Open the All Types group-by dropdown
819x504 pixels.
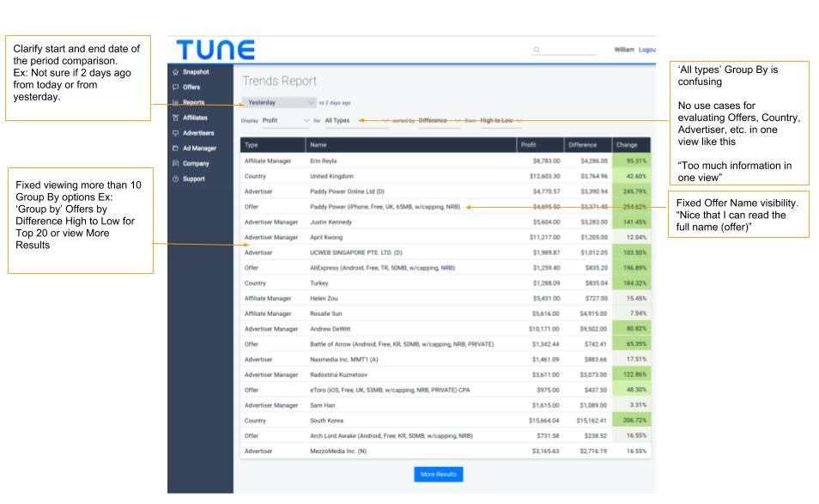point(357,121)
